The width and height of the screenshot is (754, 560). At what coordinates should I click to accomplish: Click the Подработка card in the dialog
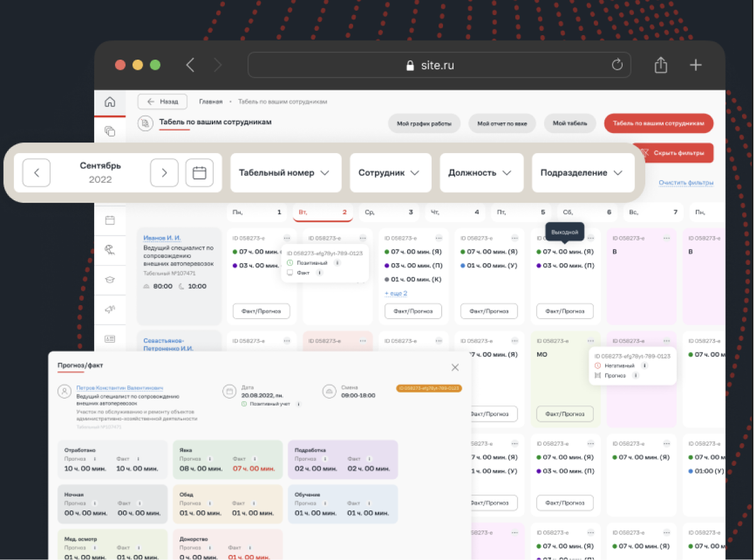pyautogui.click(x=342, y=460)
